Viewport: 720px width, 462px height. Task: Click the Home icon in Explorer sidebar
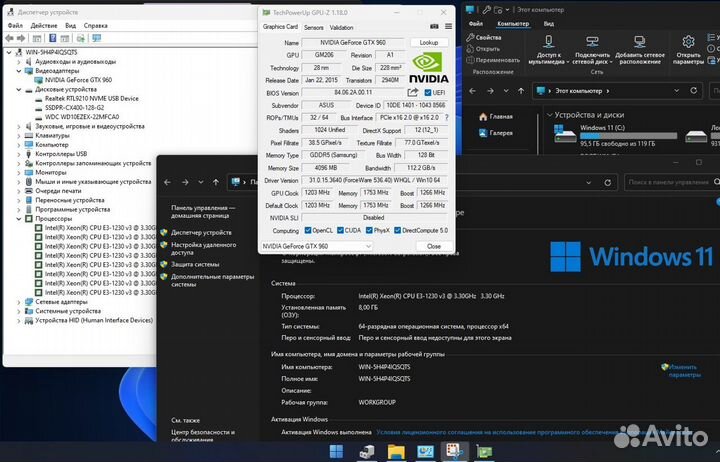pos(482,116)
